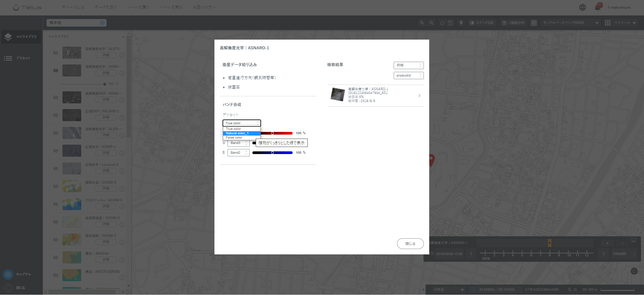Open info for PALSAR-2 layer
This screenshot has height=295, width=644.
click(x=122, y=118)
